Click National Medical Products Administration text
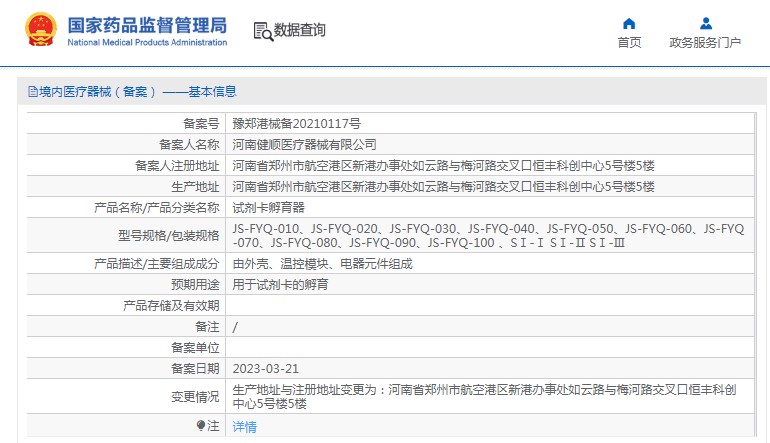Image resolution: width=770 pixels, height=443 pixels. 147,42
